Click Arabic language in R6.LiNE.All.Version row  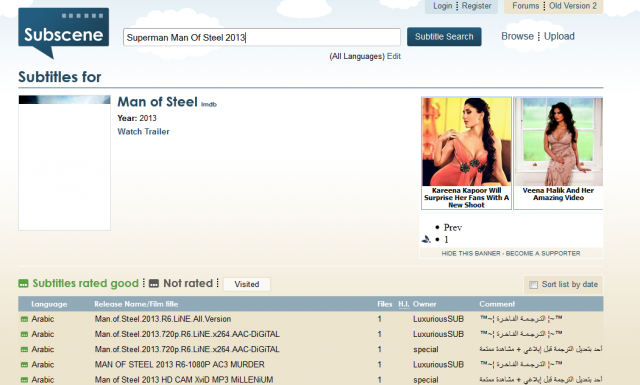(x=42, y=319)
